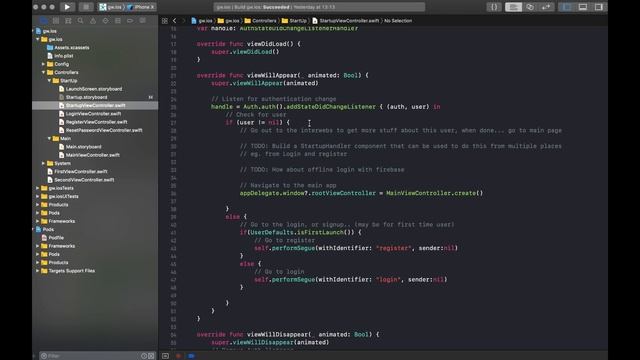640x360 pixels.
Task: Show the issue navigator warning tab
Action: (93, 20)
